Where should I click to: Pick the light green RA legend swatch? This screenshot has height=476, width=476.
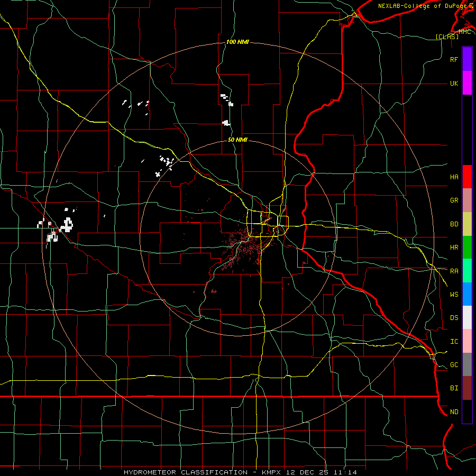pos(467,270)
